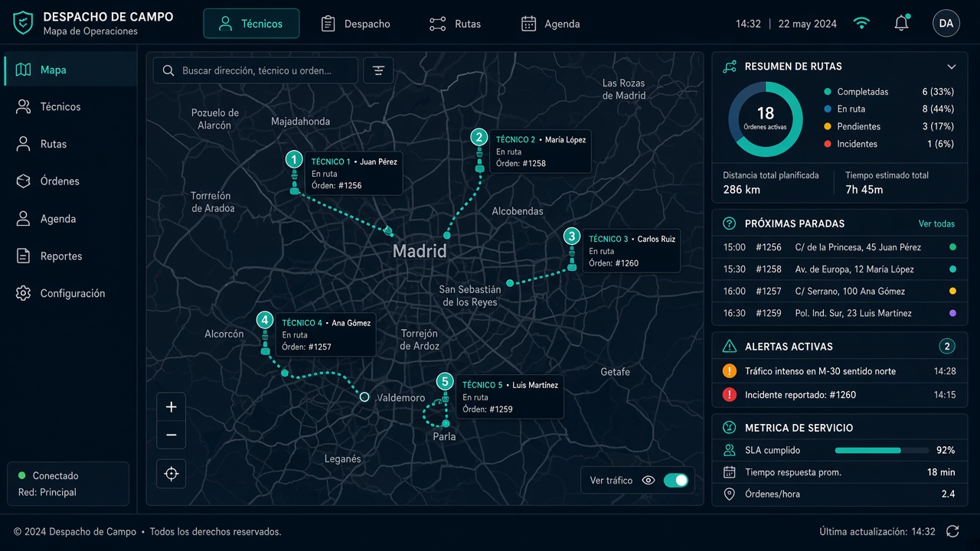This screenshot has height=551, width=980.
Task: Open Rutas in the sidebar
Action: (x=70, y=144)
